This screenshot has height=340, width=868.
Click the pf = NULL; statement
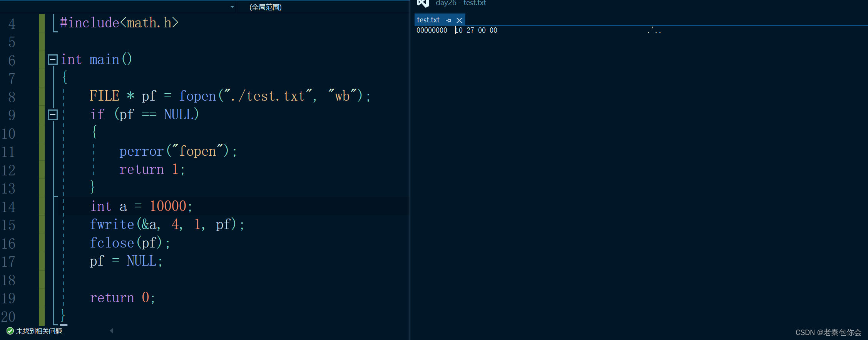click(x=126, y=261)
